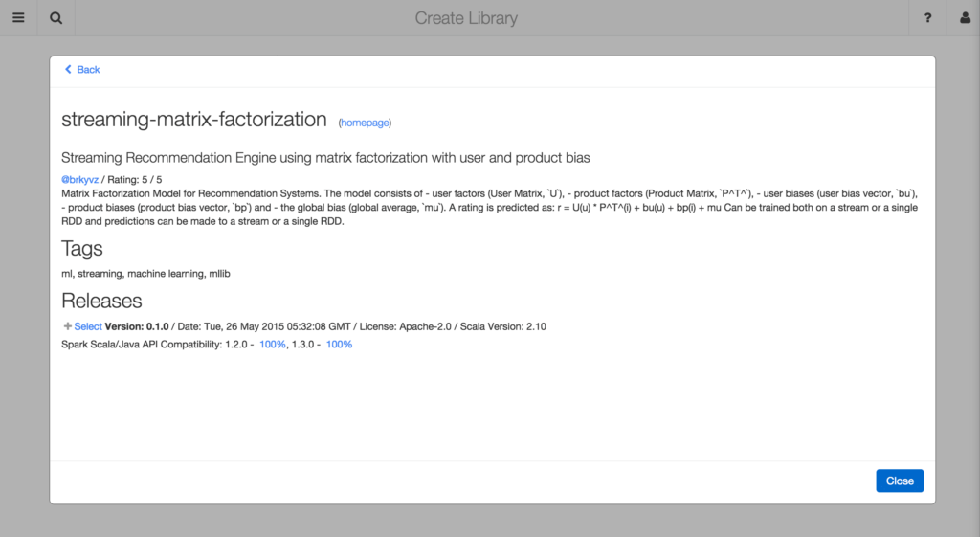Viewport: 980px width, 537px height.
Task: Open help via question mark icon
Action: tap(927, 18)
